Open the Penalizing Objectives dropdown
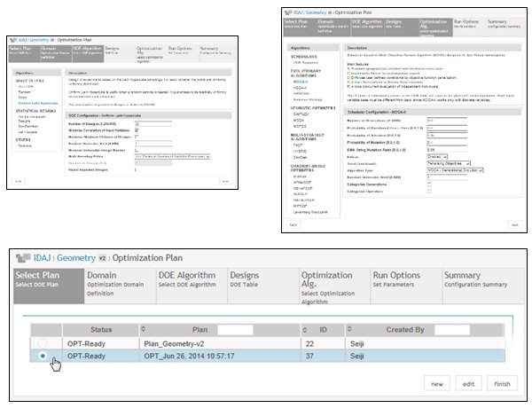532x408 pixels. pyautogui.click(x=448, y=163)
